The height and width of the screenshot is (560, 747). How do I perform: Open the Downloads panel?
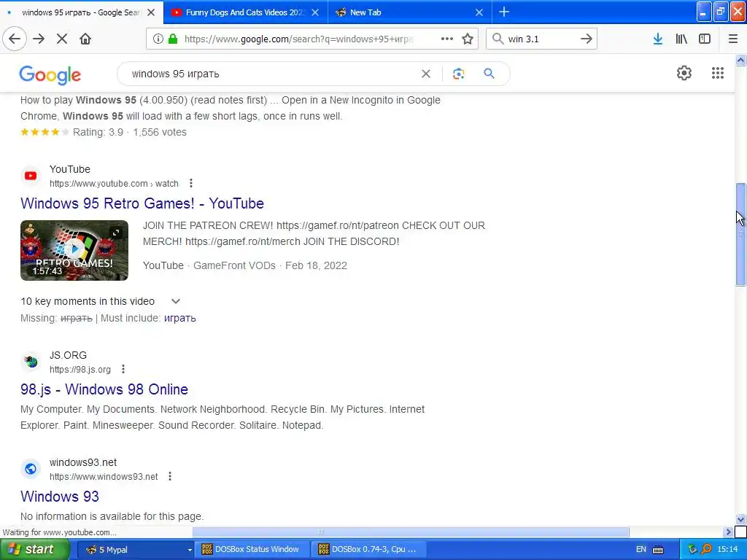click(658, 39)
